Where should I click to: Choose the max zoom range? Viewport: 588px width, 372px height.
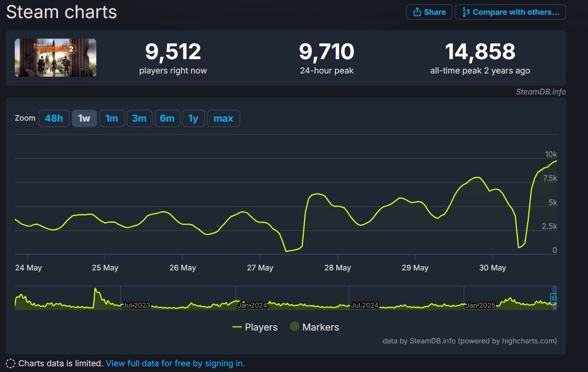pos(224,118)
